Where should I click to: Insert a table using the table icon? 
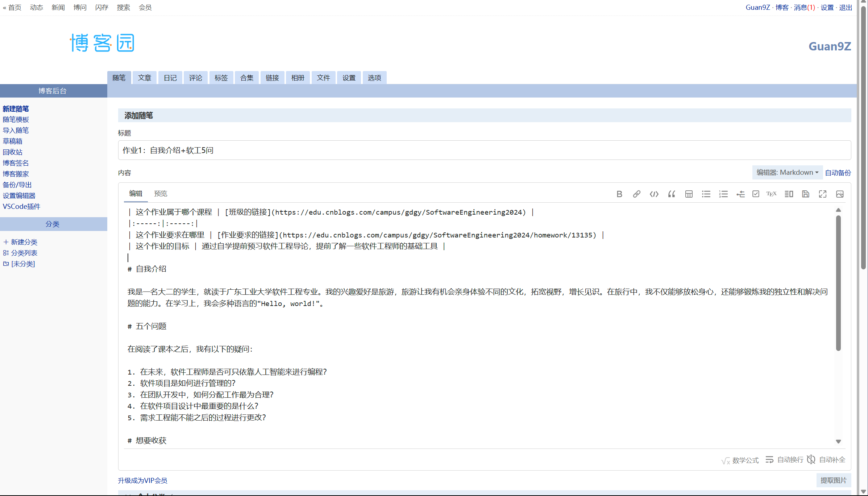pos(689,194)
